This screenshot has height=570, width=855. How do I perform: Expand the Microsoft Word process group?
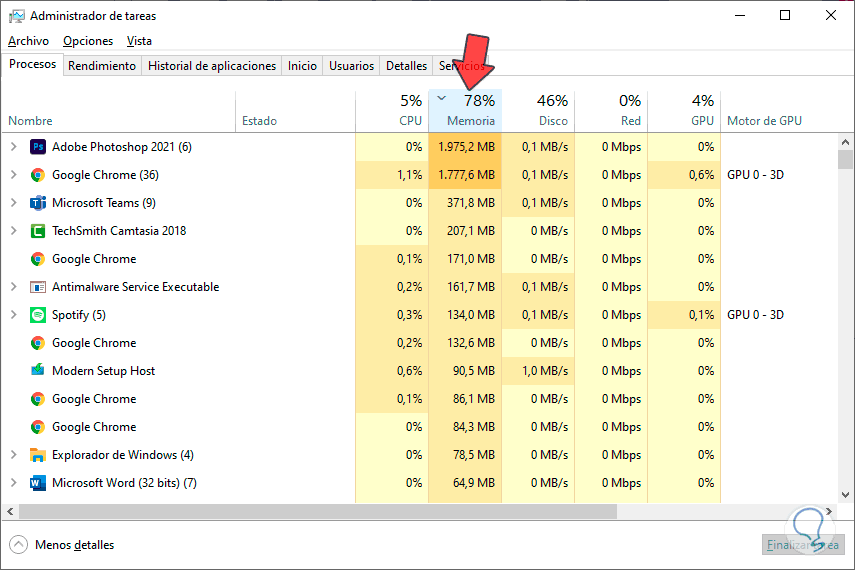(x=13, y=483)
